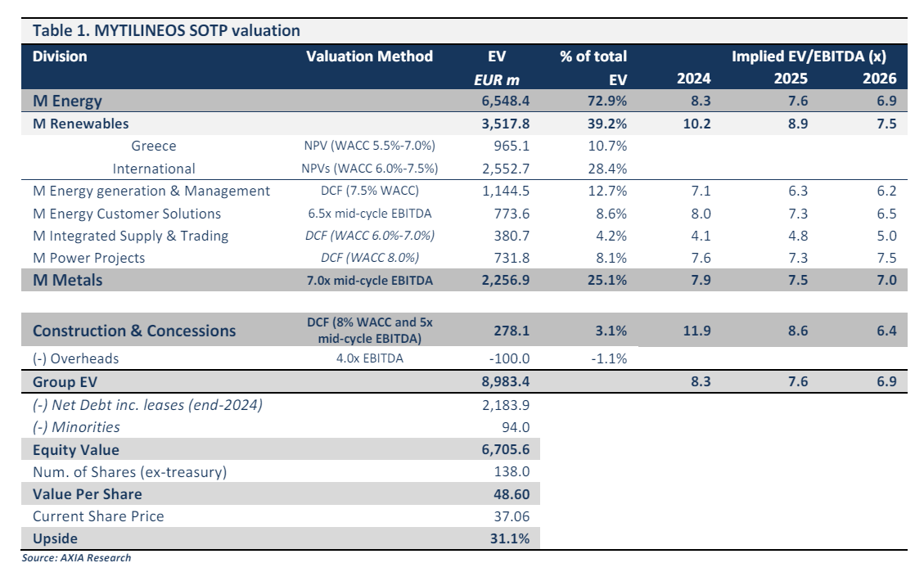Select 'M Energy generation & Management' row label
This screenshot has height=572, width=924.
coord(151,191)
